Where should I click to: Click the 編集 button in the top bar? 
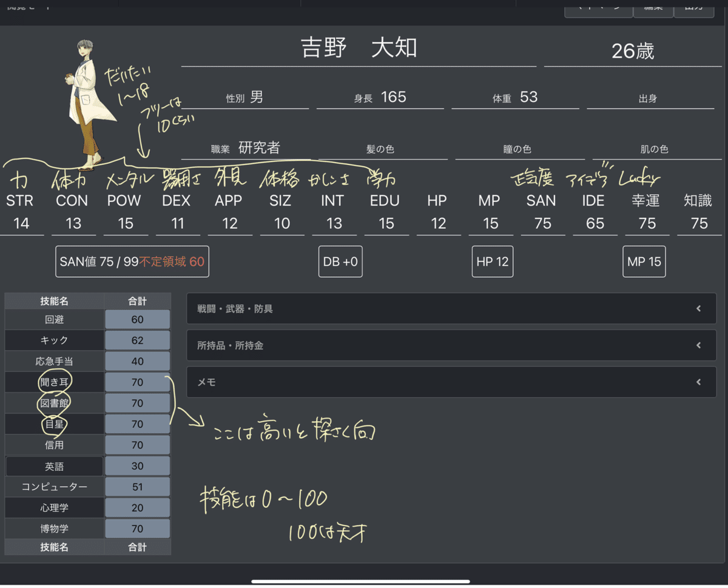pos(653,7)
